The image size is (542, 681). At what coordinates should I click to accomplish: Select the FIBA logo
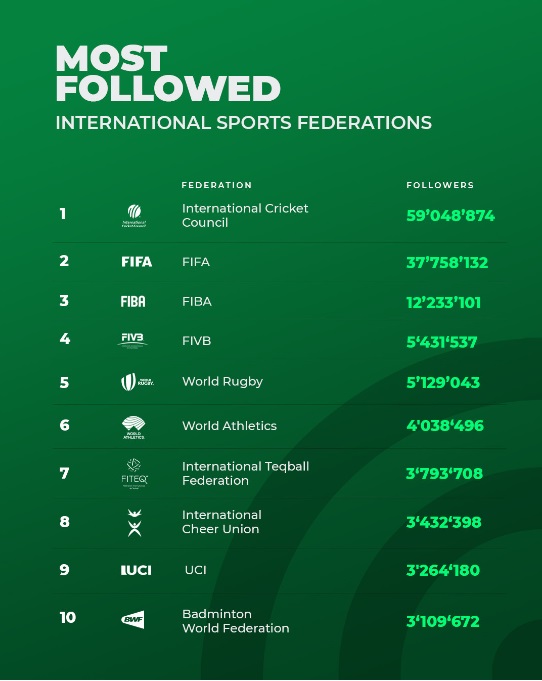click(133, 301)
